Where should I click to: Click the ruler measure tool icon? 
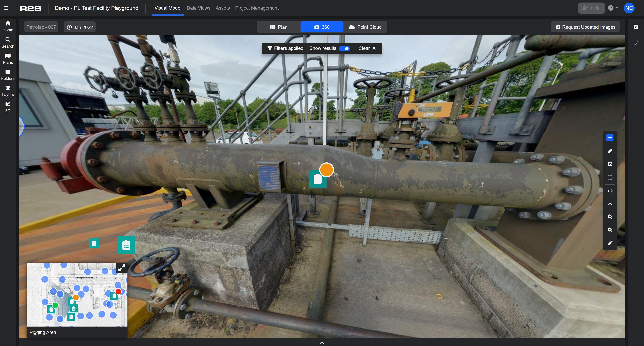pyautogui.click(x=610, y=151)
